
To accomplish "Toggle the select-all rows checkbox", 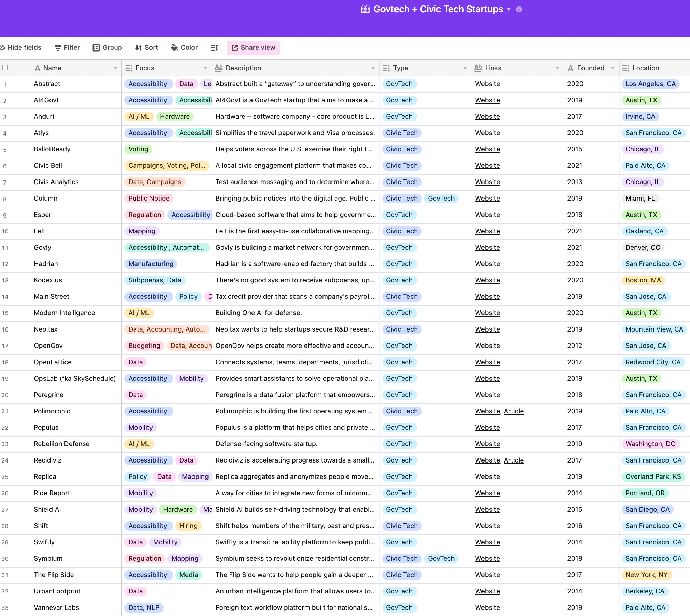I will click(x=5, y=68).
